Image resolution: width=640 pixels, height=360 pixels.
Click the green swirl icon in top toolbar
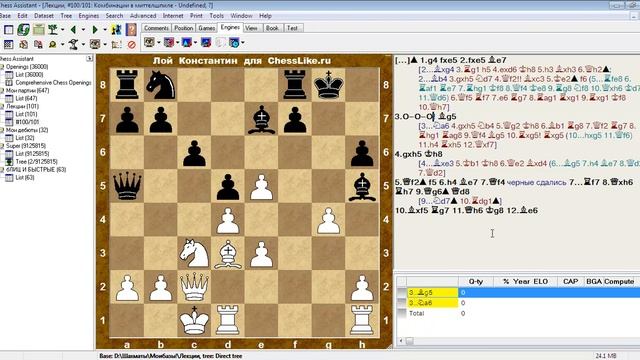23,30
